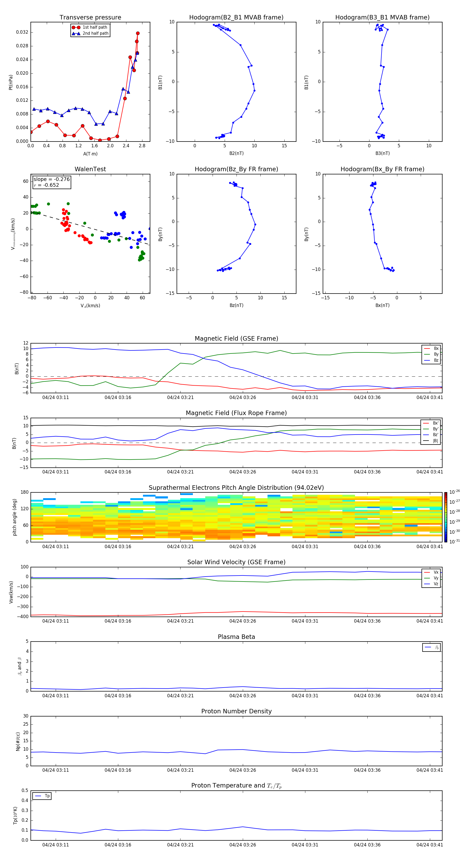
Task: Select the Vz legend entry
Action: click(x=431, y=584)
